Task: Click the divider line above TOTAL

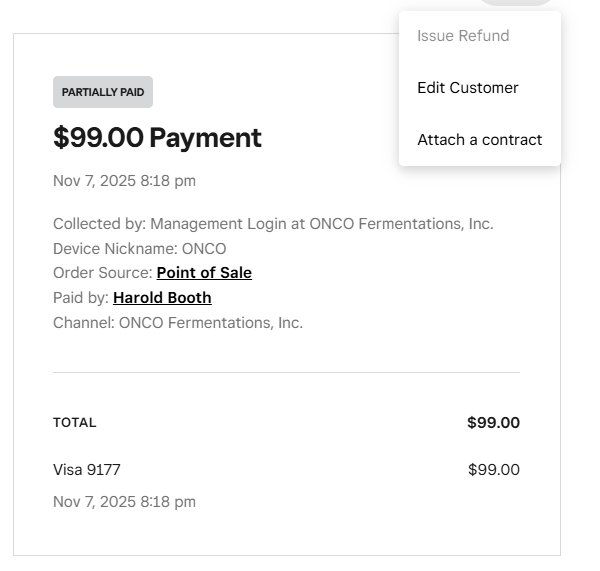Action: coord(286,372)
